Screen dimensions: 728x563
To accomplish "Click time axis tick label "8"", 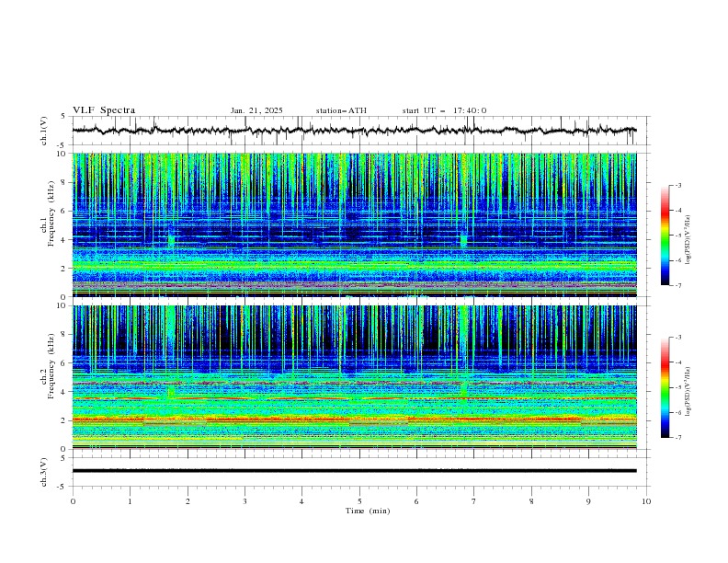I will pyautogui.click(x=531, y=501).
